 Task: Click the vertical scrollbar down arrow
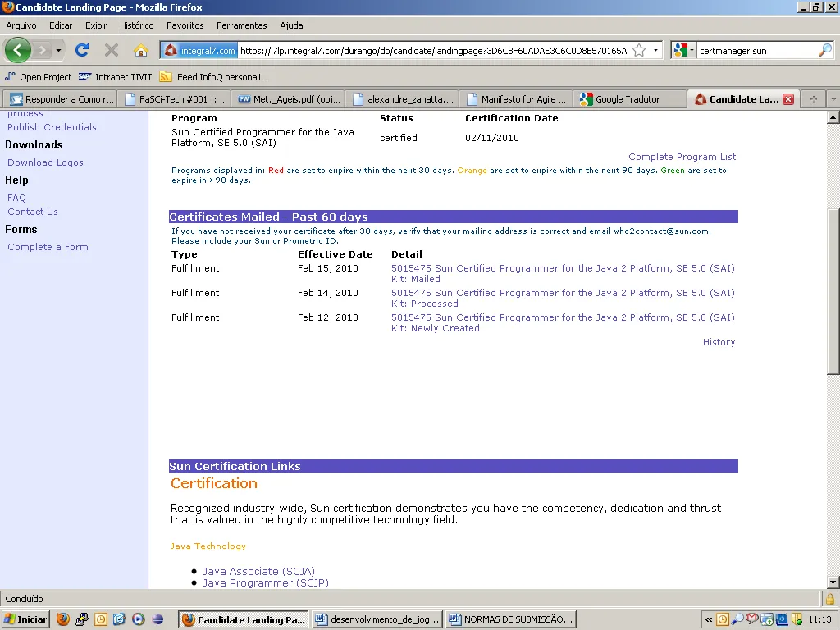(x=833, y=582)
